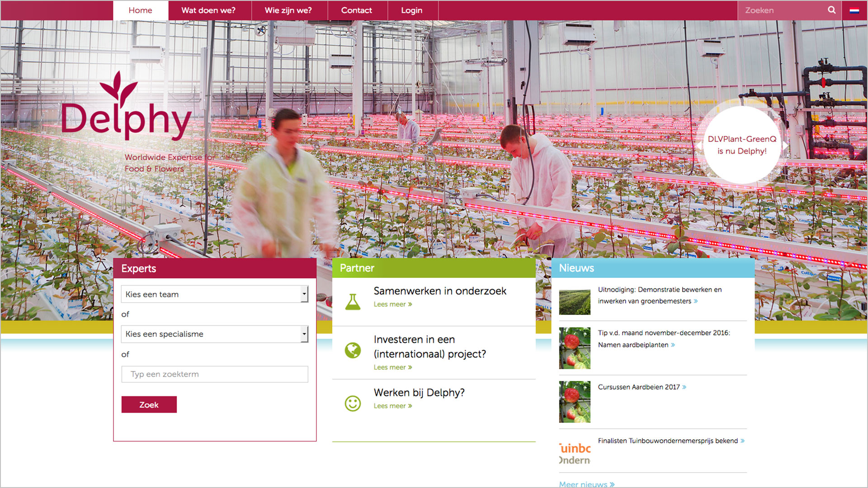Click the smiley icon next to Werken bij Delphy
This screenshot has width=868, height=488.
353,403
